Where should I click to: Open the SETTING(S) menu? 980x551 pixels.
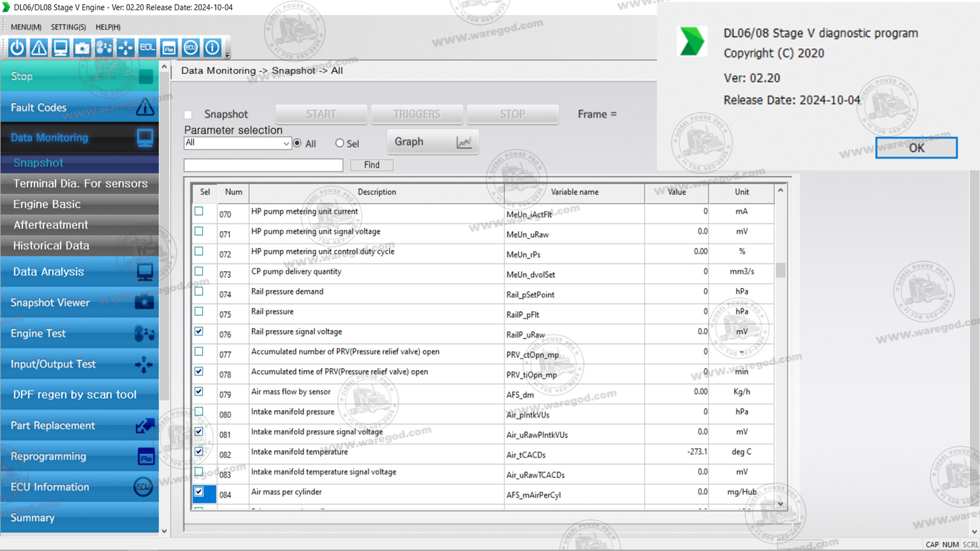pos(68,27)
